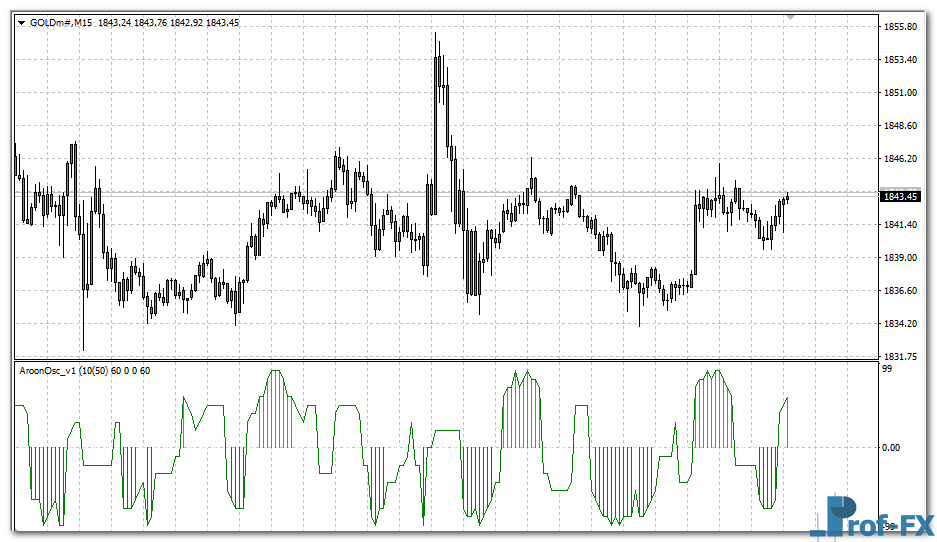Click the gray chart shift triangle marker
The image size is (937, 542).
click(791, 17)
